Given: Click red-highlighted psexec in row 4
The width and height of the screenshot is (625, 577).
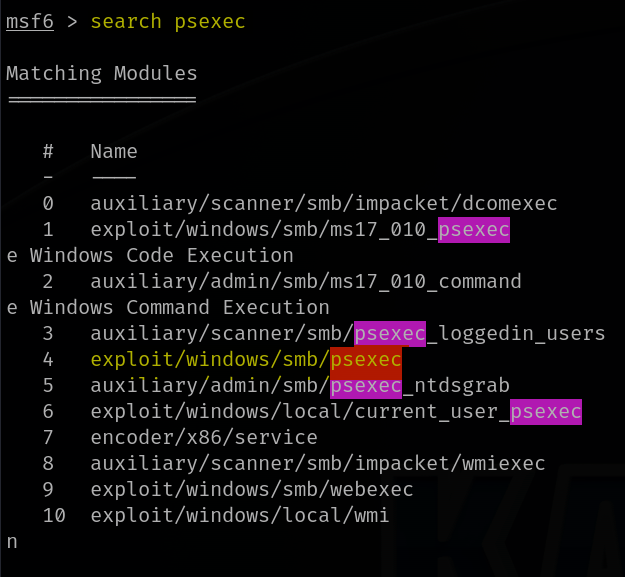Looking at the screenshot, I should click(x=366, y=360).
